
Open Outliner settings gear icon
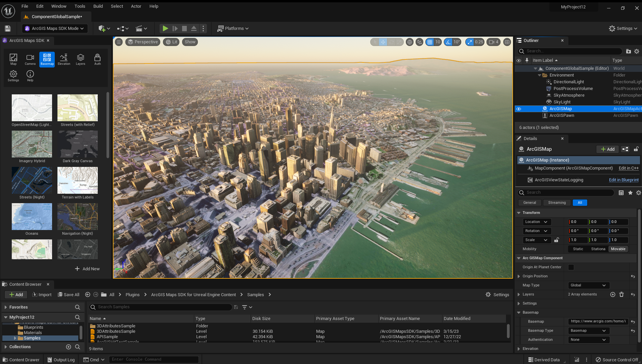(637, 51)
